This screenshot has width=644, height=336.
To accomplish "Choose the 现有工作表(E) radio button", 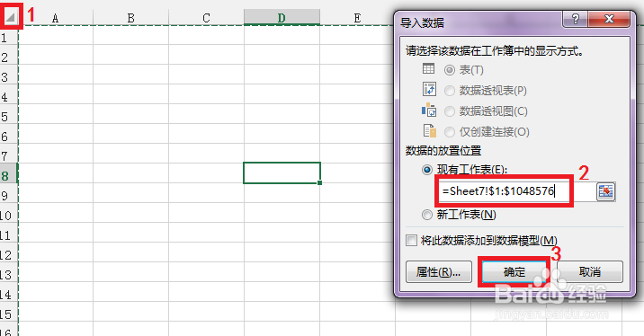I will coord(427,170).
